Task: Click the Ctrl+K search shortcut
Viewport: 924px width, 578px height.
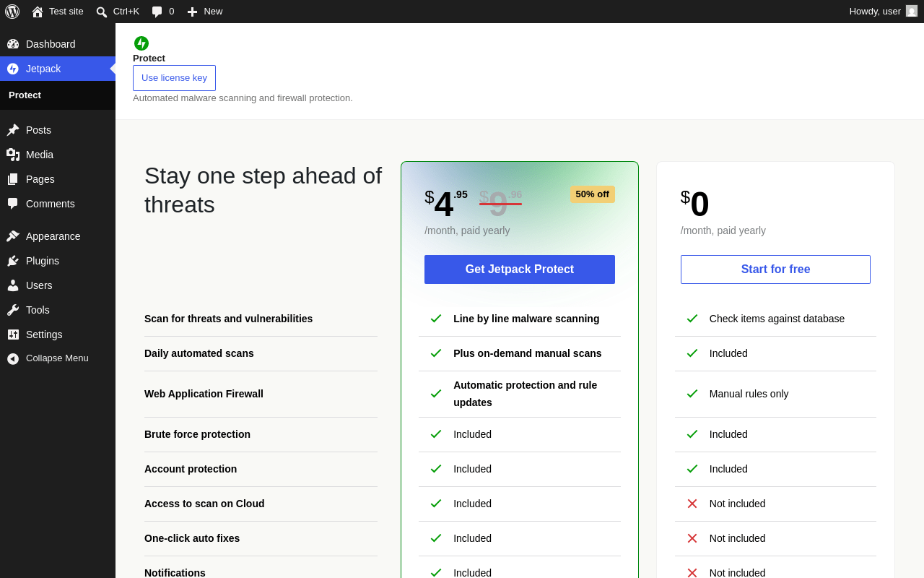Action: [x=118, y=12]
